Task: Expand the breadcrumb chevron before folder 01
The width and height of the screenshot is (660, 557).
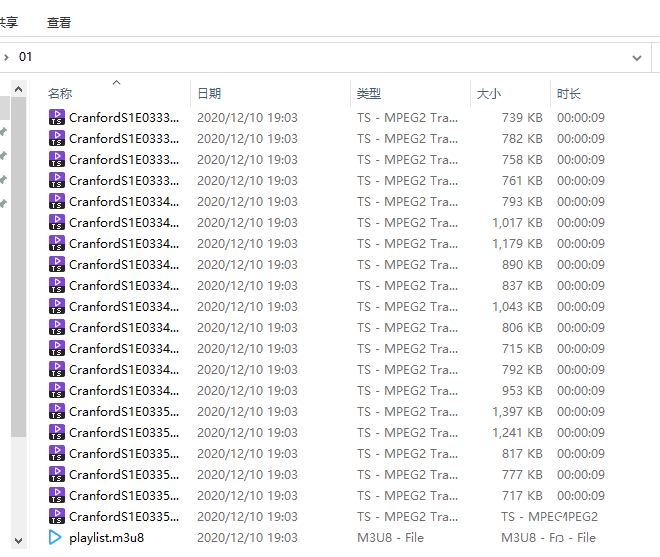Action: (6, 57)
